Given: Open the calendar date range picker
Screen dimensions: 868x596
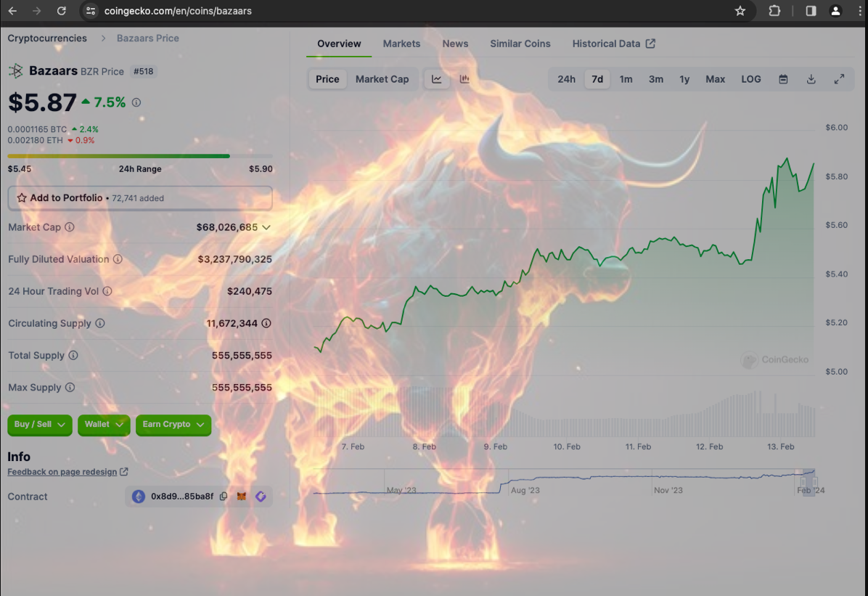Looking at the screenshot, I should pos(783,79).
